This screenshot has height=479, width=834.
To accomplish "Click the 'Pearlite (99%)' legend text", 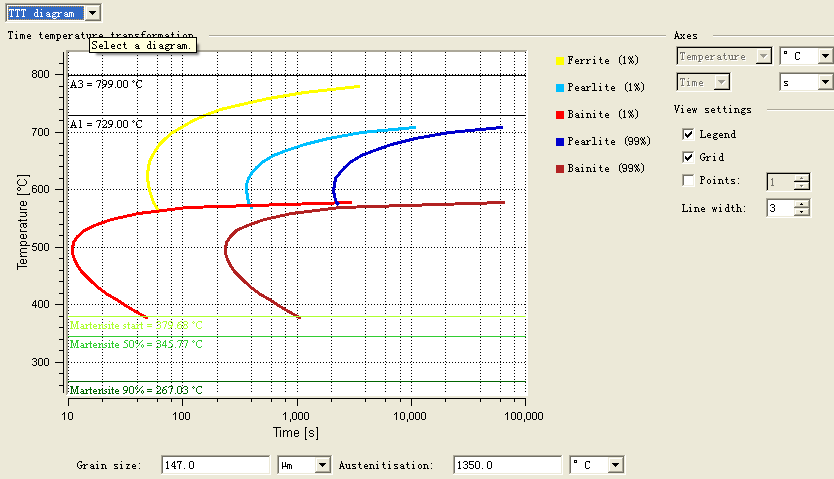I will point(609,141).
